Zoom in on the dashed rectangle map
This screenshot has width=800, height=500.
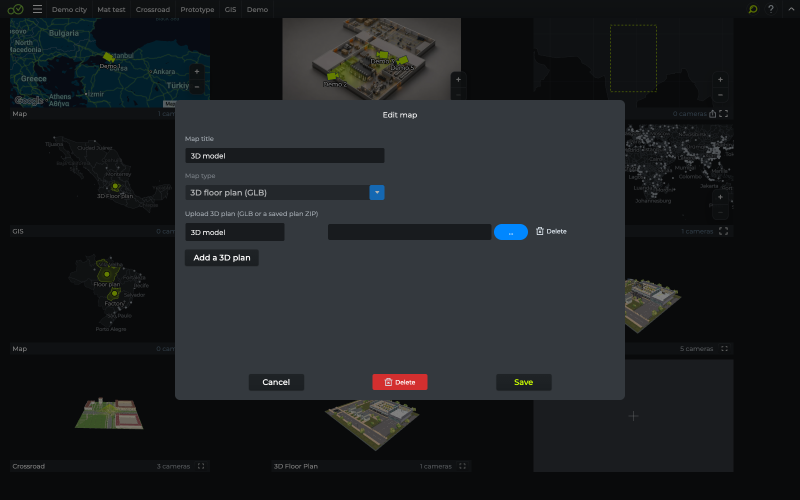pos(720,79)
